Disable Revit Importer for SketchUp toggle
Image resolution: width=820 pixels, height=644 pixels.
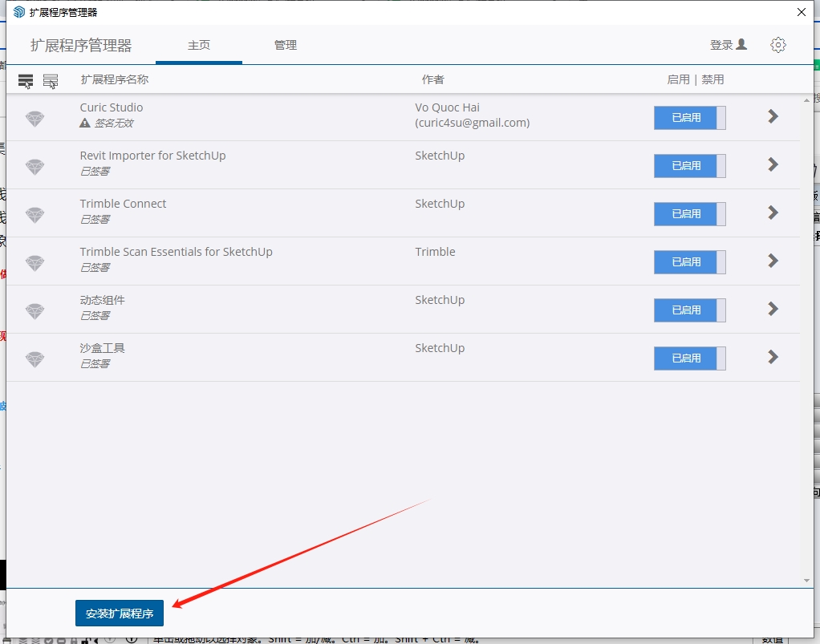click(689, 166)
